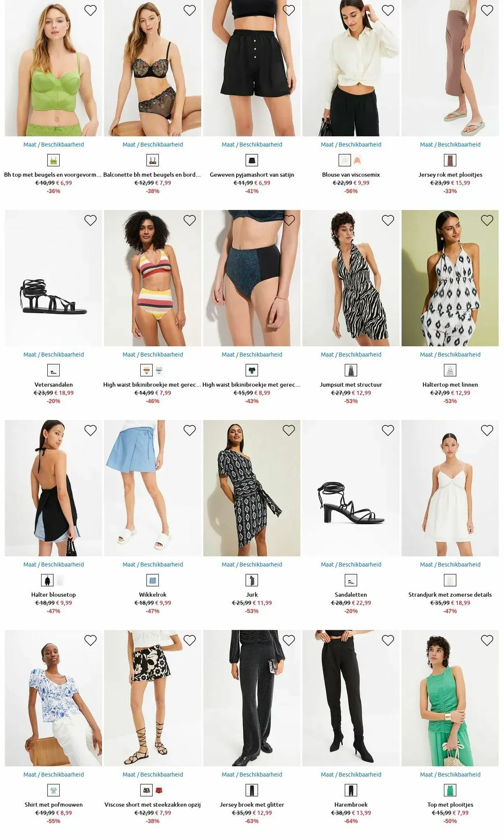Toggle wishlist heart on Strandjurk product

coord(487,430)
